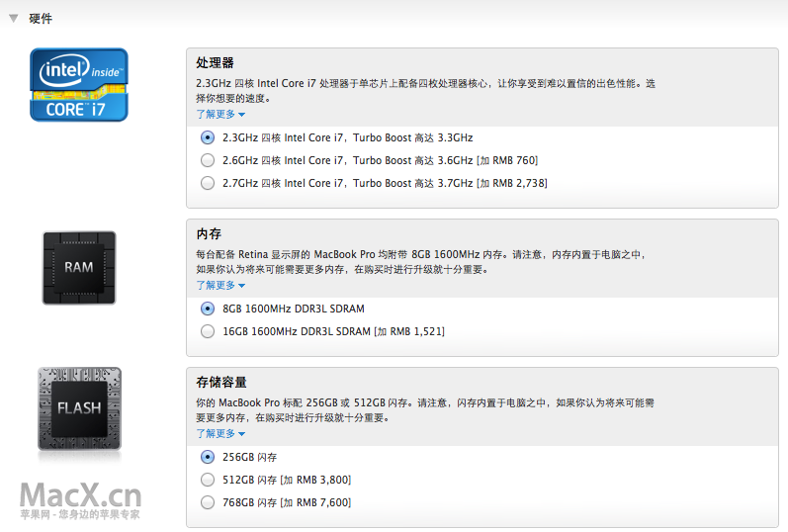Choose 16GB 1600MHz DDR3L SDRAM upgrade

(x=207, y=331)
